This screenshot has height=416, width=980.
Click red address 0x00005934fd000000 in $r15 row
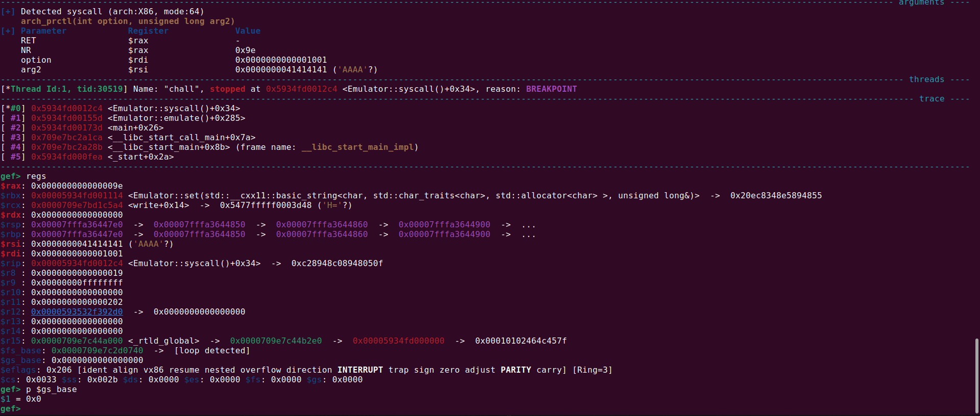[x=398, y=341]
